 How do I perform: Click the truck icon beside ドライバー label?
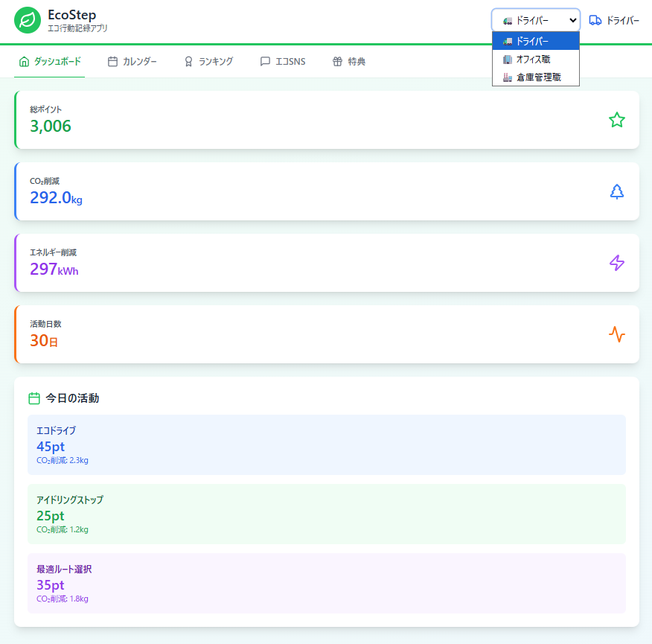click(x=595, y=20)
